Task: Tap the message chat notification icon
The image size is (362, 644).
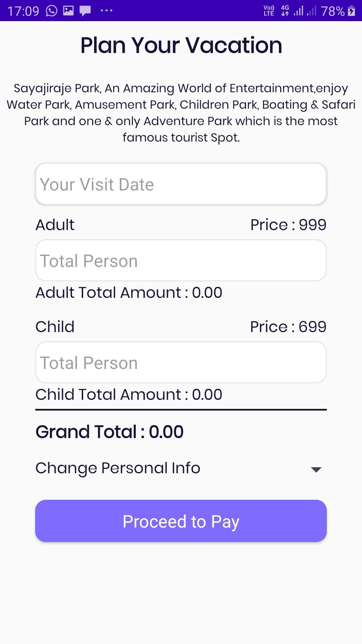Action: (x=85, y=11)
